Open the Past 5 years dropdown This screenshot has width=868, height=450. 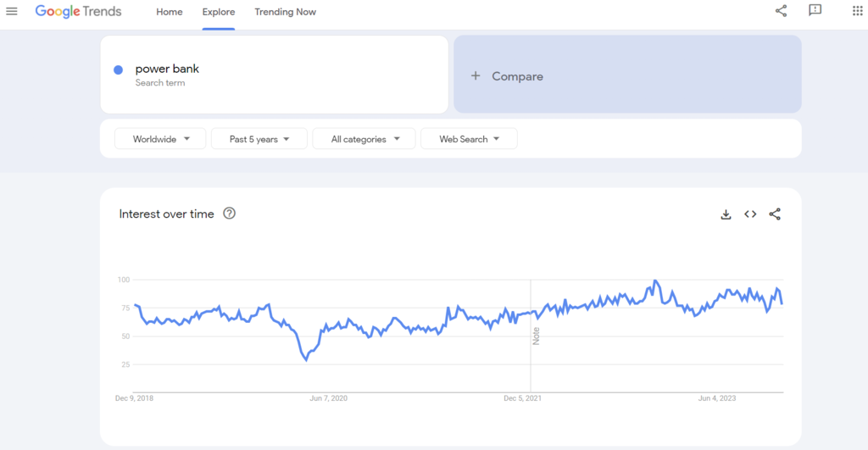(259, 139)
